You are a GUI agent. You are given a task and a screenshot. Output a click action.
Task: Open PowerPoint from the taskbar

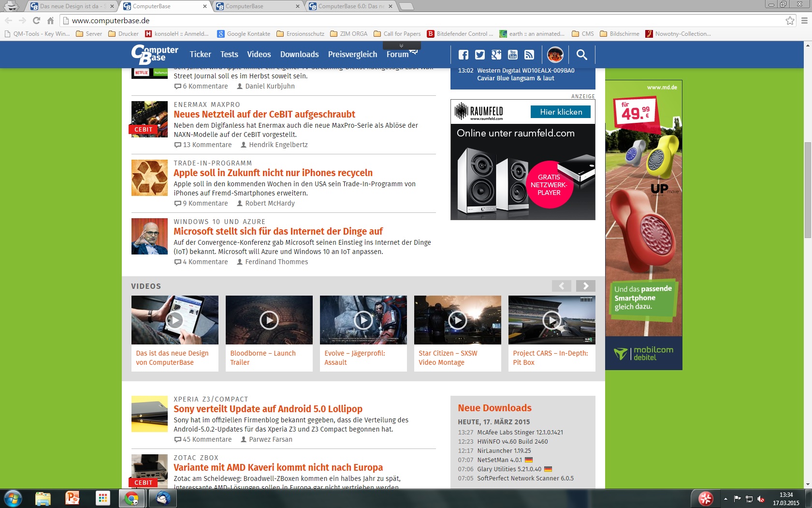pos(72,498)
